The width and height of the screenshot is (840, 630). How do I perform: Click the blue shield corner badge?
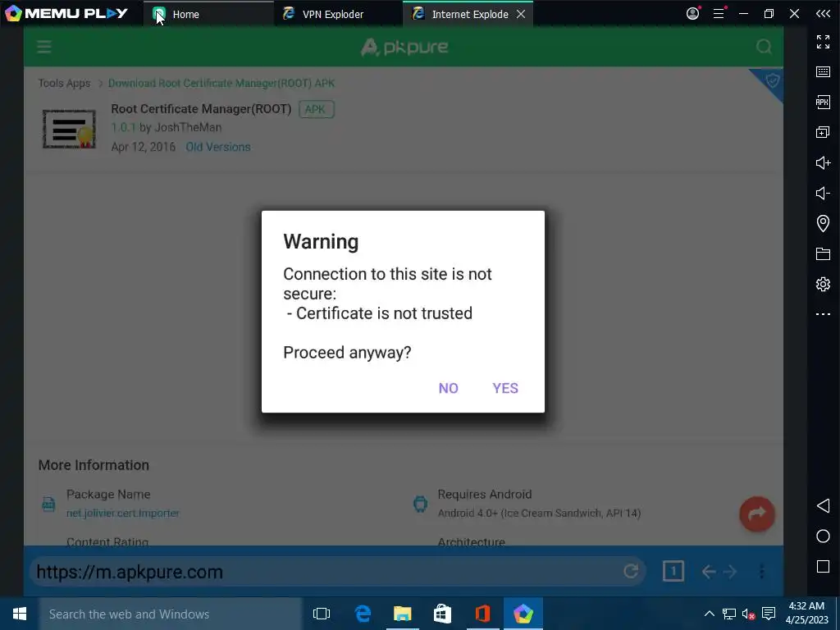coord(769,81)
